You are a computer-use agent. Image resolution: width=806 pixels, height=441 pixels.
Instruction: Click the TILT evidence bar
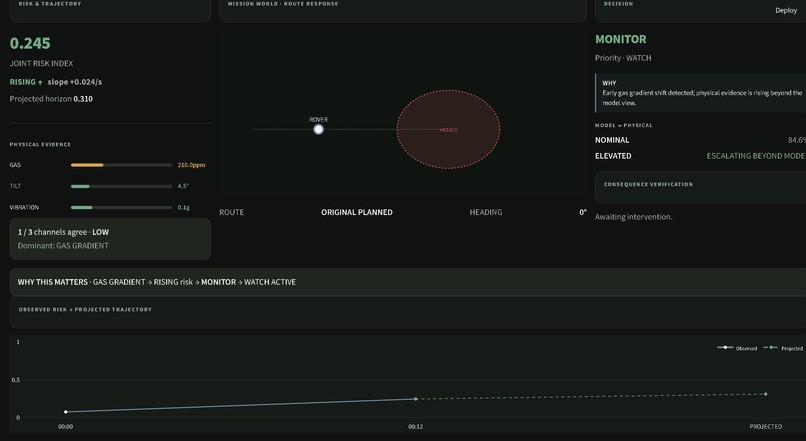121,186
